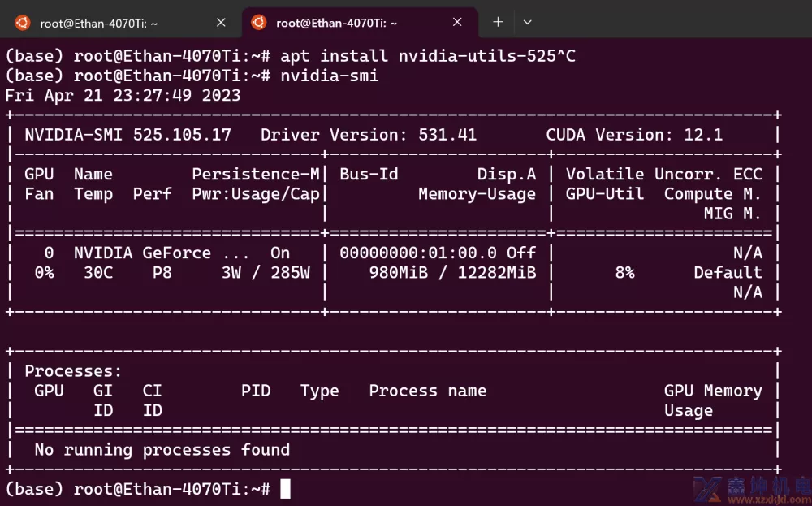Expand the new-tab profile dropdown chevron

(x=527, y=22)
